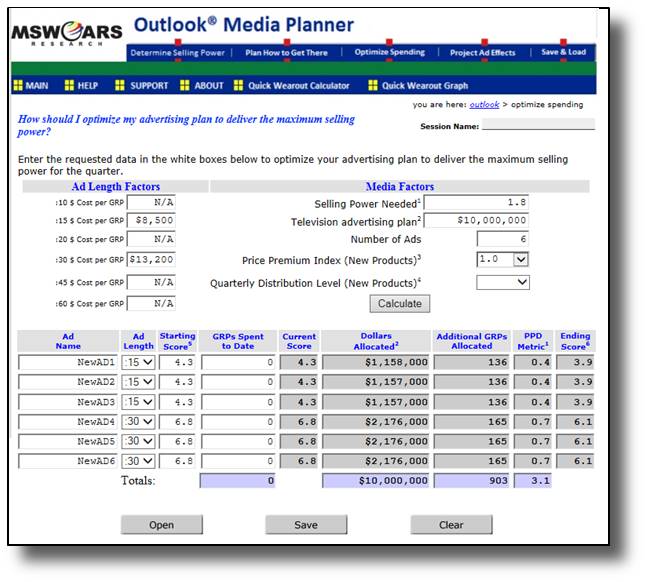The height and width of the screenshot is (582, 646).
Task: Switch to Optimize Spending tab
Action: click(x=390, y=52)
